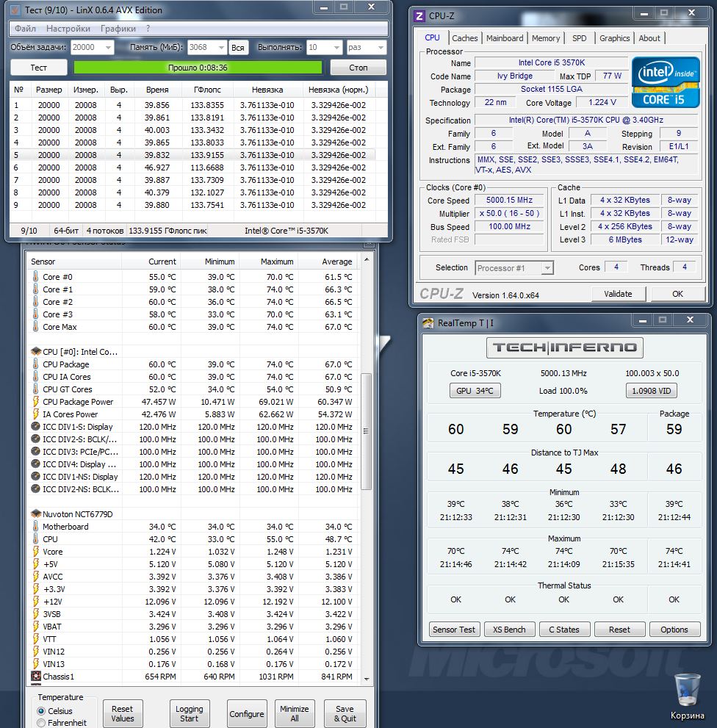Image resolution: width=717 pixels, height=728 pixels.
Task: Switch to Mainboard tab in CPU-Z
Action: (x=505, y=38)
